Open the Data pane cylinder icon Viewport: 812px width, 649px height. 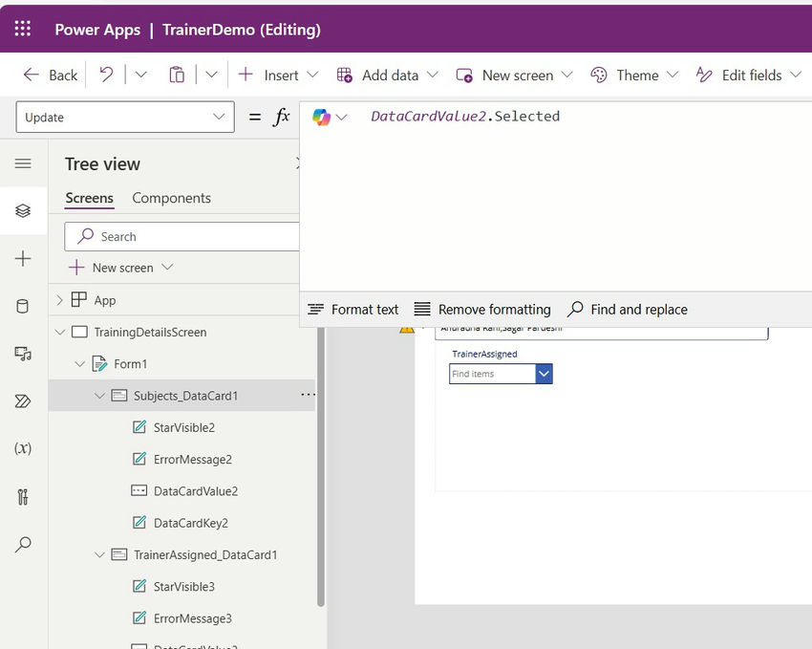point(23,307)
